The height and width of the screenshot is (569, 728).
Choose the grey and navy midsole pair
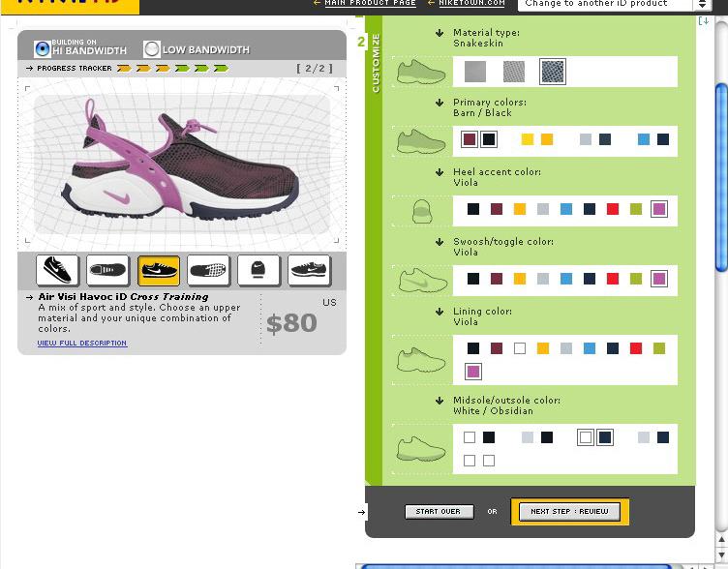point(653,437)
